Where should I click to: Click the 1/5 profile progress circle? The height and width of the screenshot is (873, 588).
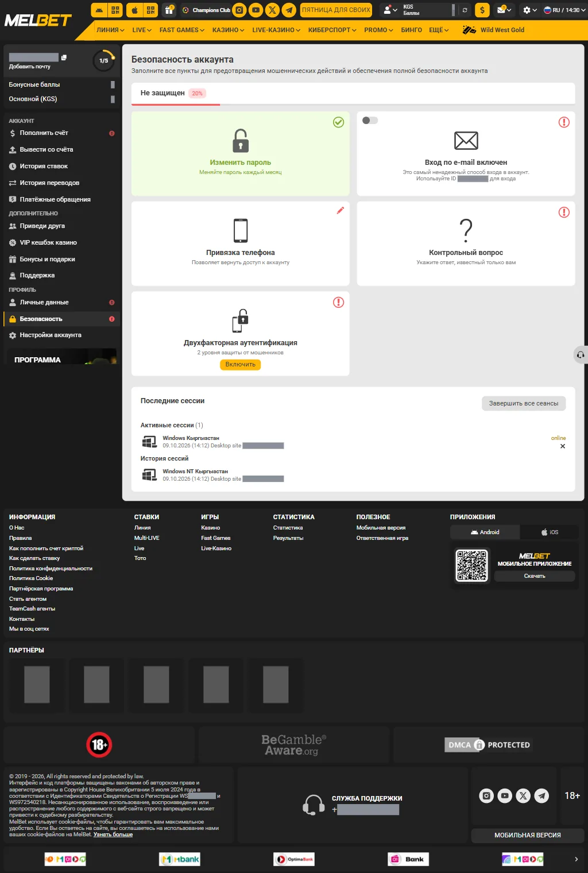[x=104, y=60]
